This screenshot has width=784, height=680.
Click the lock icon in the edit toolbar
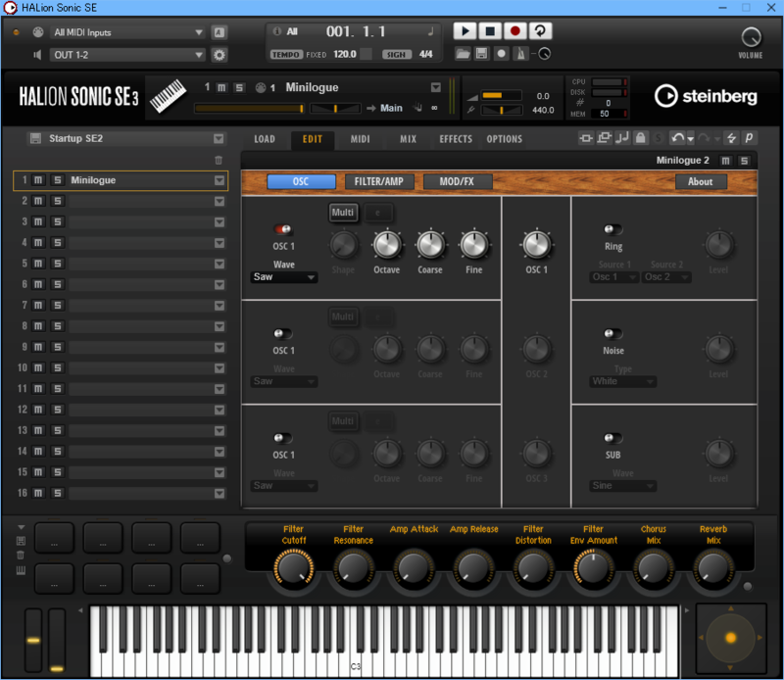[x=640, y=138]
